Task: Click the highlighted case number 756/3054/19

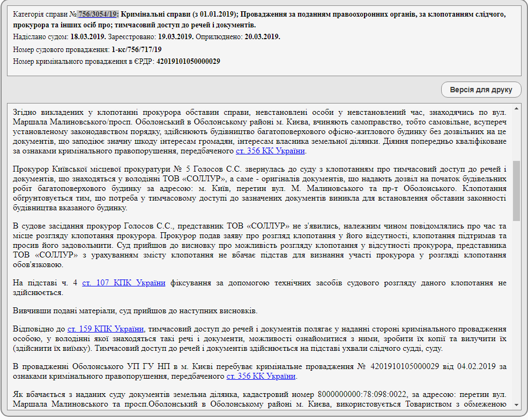Action: pos(98,14)
